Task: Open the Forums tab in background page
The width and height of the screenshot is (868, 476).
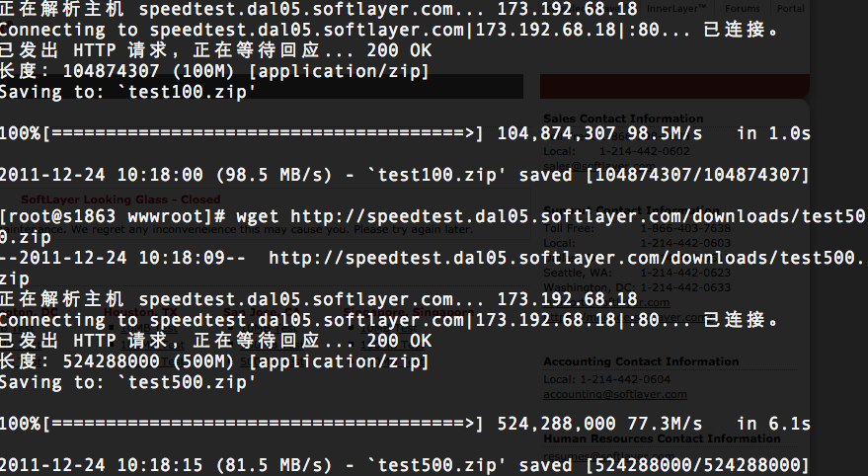Action: pyautogui.click(x=742, y=8)
